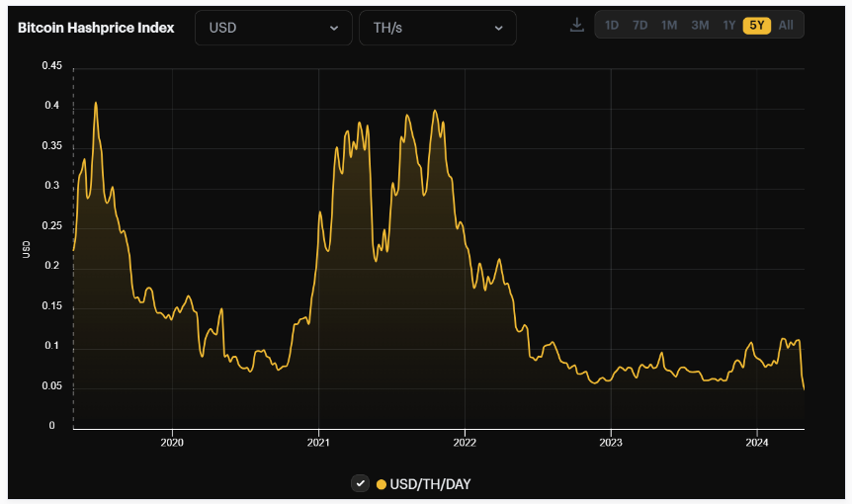Download the hashprice chart data
Screen dimensions: 852x504
[x=576, y=25]
